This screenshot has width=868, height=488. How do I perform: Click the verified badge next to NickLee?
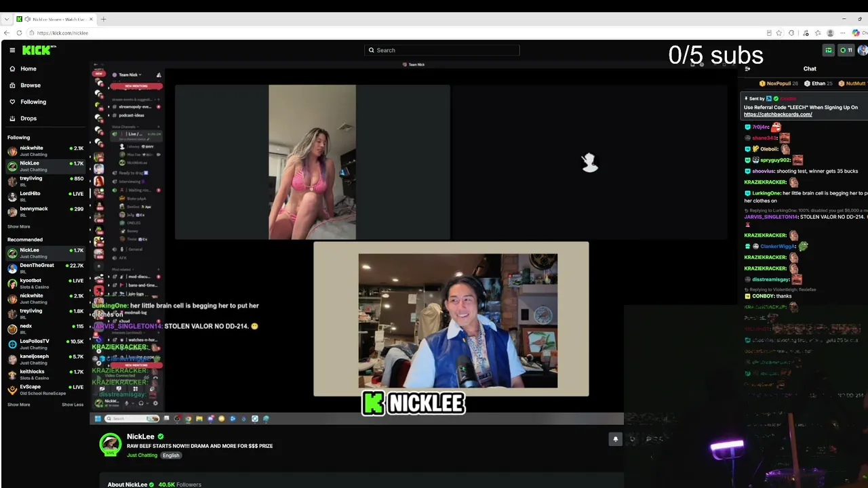pyautogui.click(x=161, y=436)
